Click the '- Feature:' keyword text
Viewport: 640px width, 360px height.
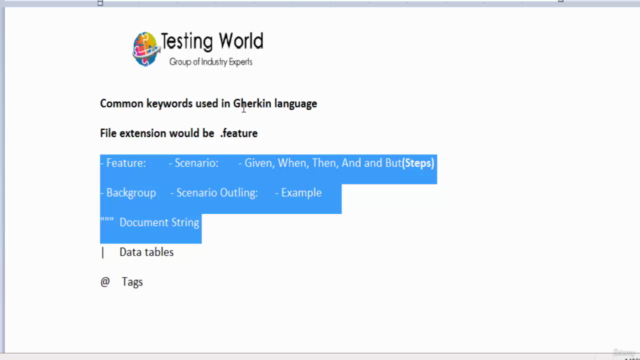123,163
